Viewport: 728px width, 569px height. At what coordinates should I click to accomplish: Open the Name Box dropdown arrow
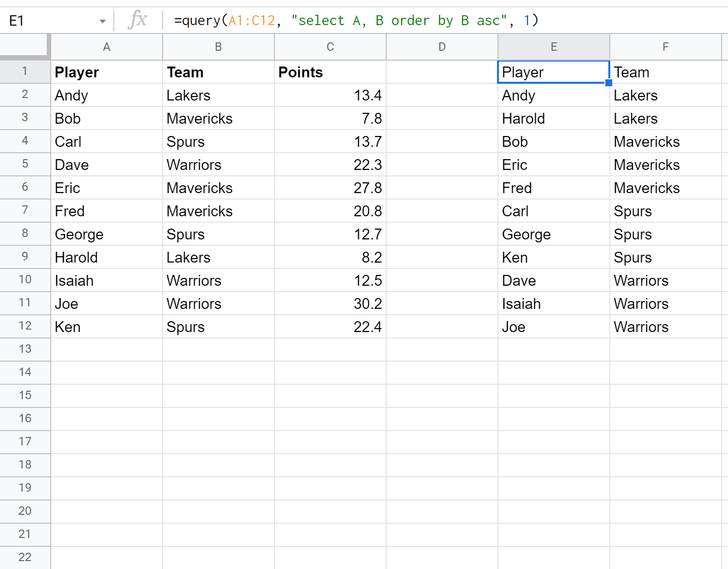(102, 21)
